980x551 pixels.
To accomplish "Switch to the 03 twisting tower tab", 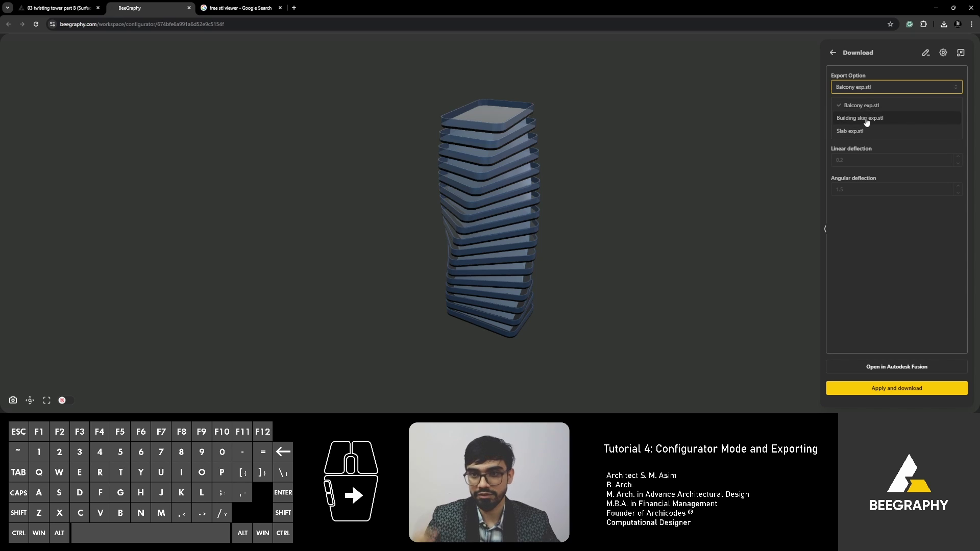I will pos(58,8).
